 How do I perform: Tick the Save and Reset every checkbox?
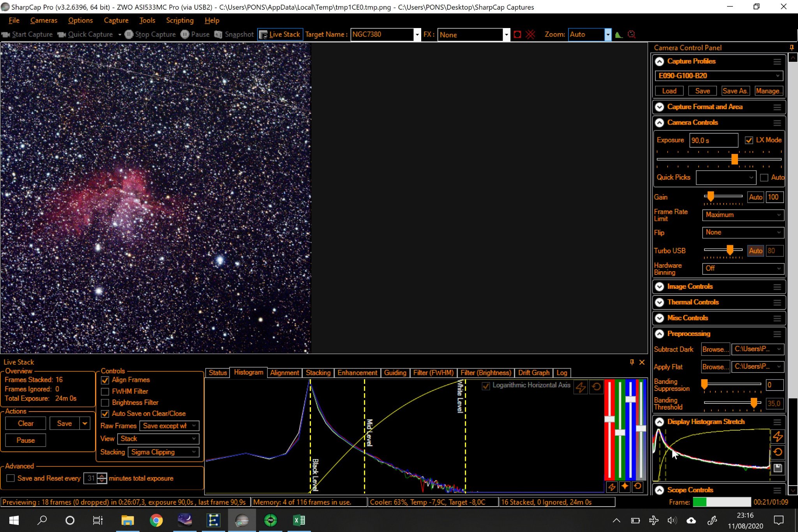tap(11, 478)
